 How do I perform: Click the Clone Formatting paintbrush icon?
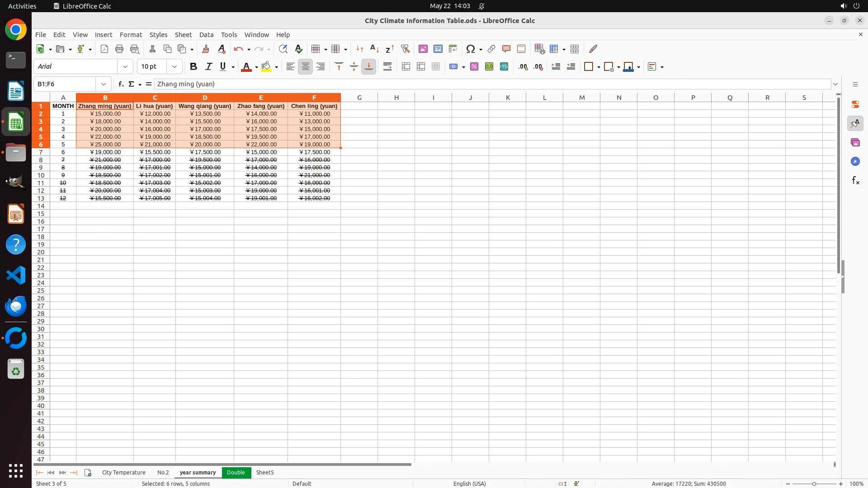[206, 49]
